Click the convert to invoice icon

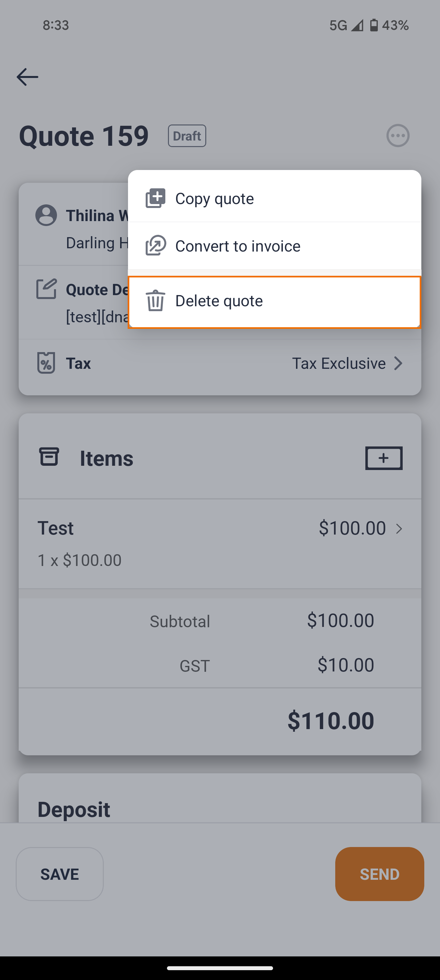coord(155,245)
